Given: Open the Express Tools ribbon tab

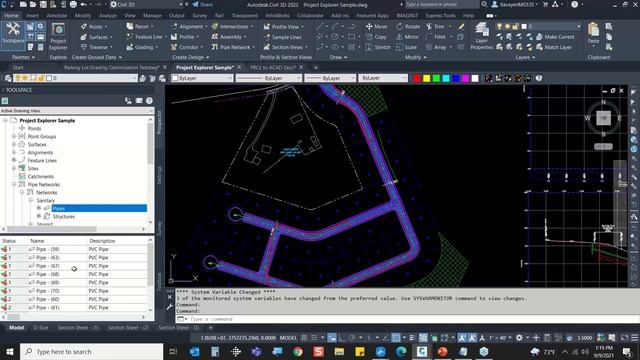Looking at the screenshot, I should (x=440, y=16).
